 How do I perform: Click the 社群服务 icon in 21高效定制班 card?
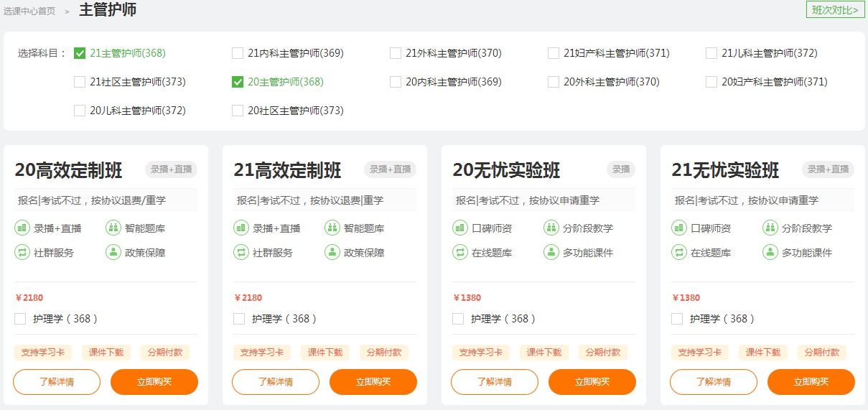241,253
